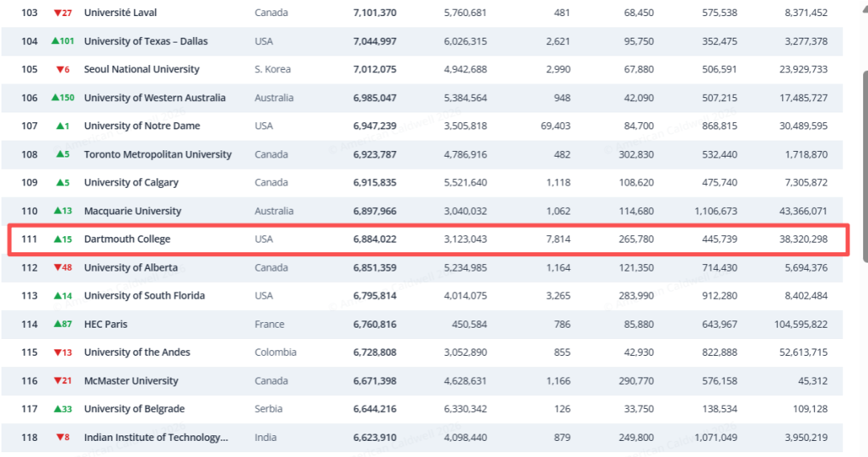Viewport: 868px width, 457px height.
Task: Select University of the Andes row
Action: (422, 353)
